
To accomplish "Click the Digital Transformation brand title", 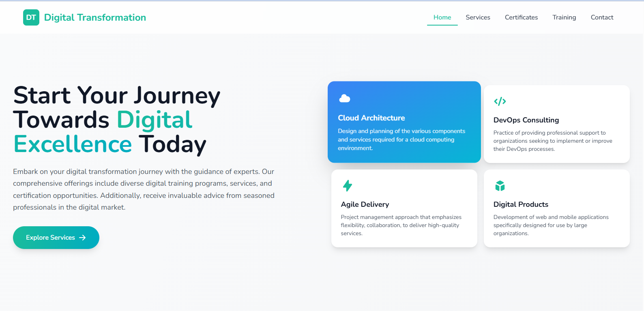I will [95, 17].
